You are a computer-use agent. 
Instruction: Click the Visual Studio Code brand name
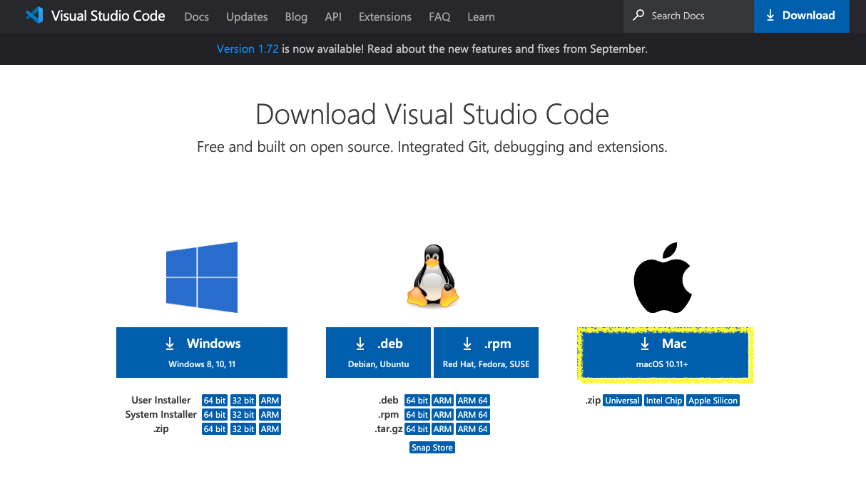click(108, 16)
